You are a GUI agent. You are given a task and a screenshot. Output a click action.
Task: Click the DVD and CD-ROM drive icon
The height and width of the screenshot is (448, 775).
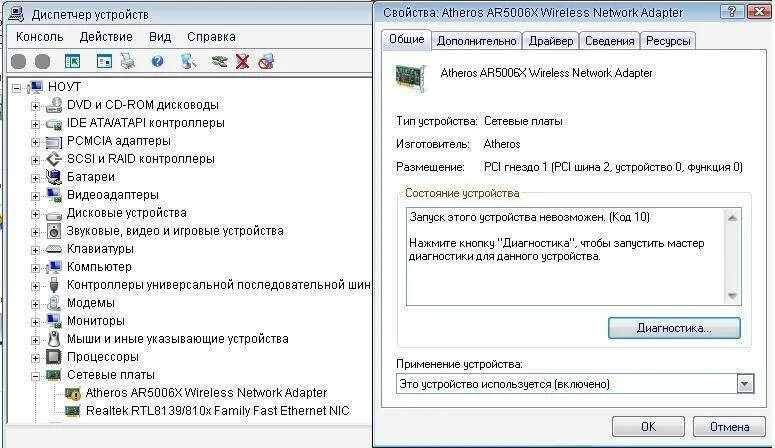click(x=54, y=105)
